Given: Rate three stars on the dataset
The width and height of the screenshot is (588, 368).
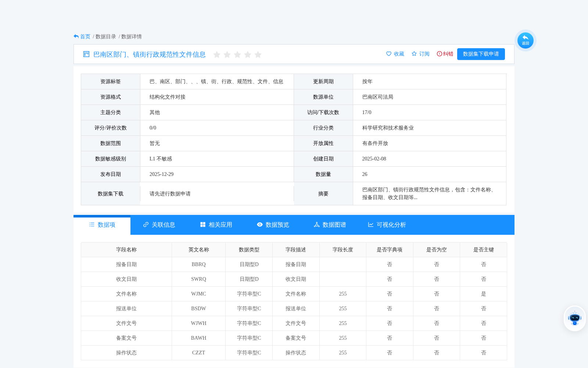Looking at the screenshot, I should pos(237,54).
